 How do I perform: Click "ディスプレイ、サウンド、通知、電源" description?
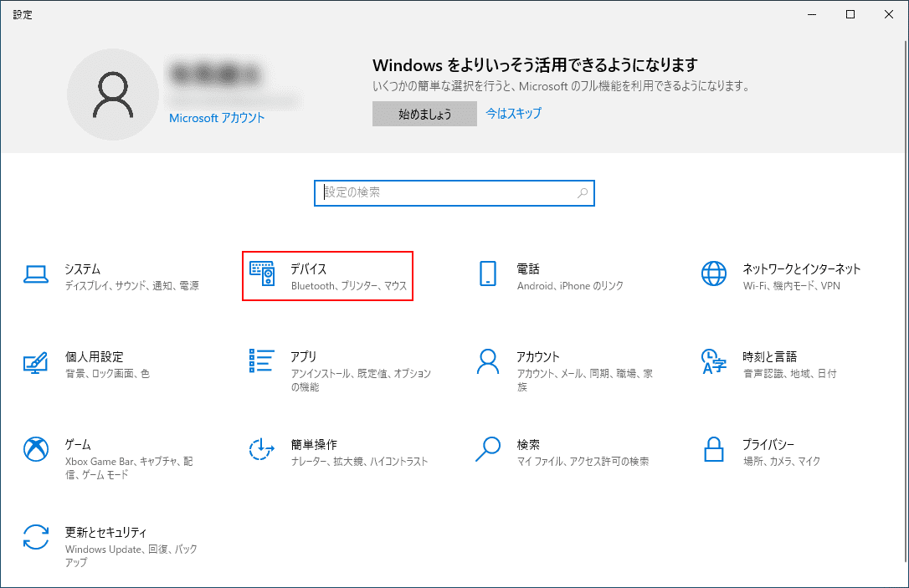pyautogui.click(x=132, y=285)
